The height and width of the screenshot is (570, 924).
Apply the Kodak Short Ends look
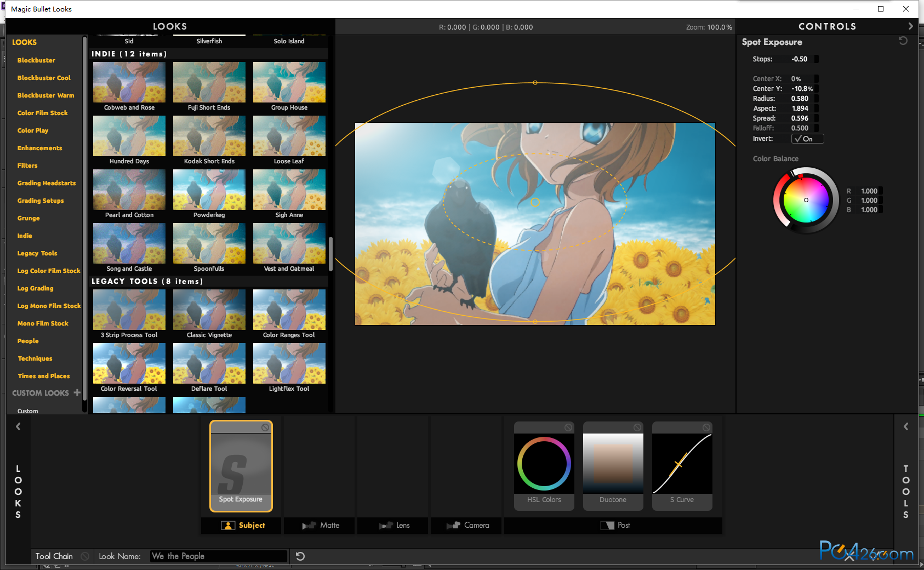(209, 136)
